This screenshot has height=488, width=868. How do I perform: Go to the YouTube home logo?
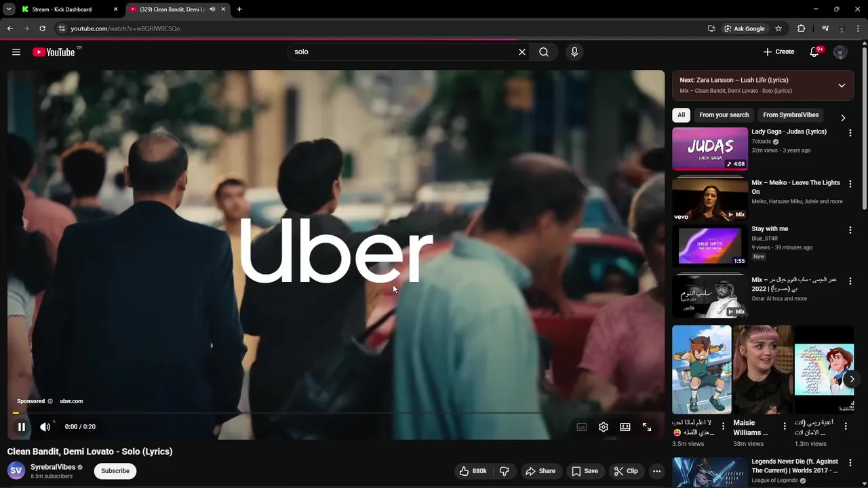tap(54, 52)
